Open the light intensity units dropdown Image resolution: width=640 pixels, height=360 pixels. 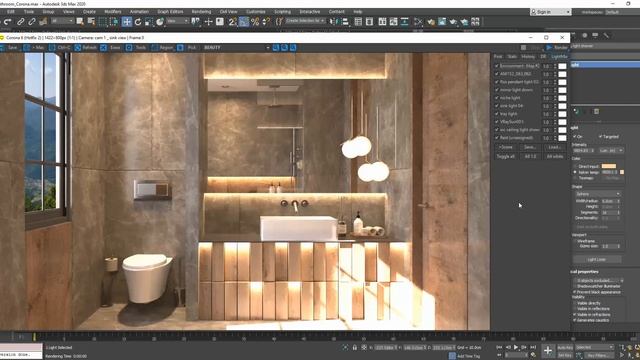pos(611,151)
